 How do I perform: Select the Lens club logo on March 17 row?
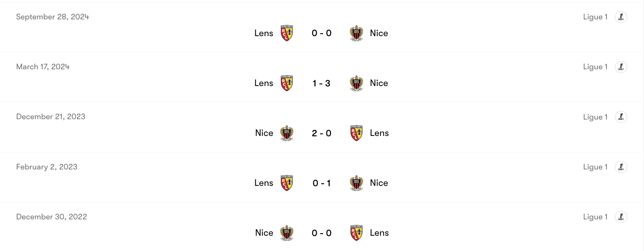pyautogui.click(x=286, y=83)
